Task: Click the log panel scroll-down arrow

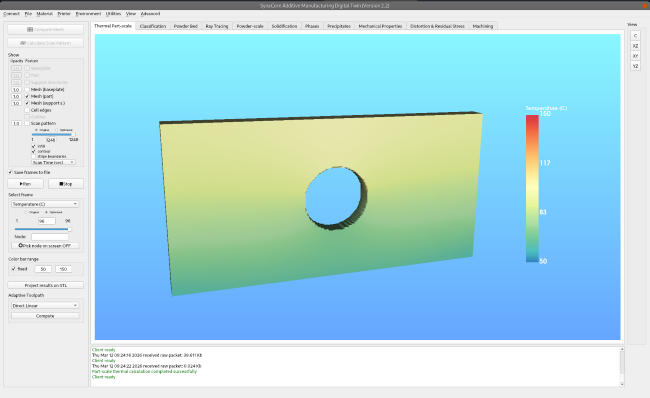Action: [622, 384]
